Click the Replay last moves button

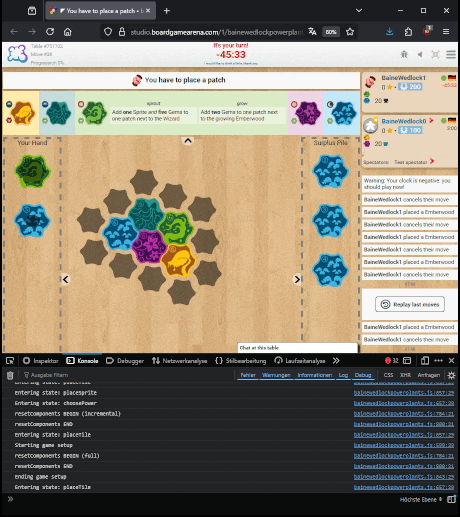coord(410,304)
